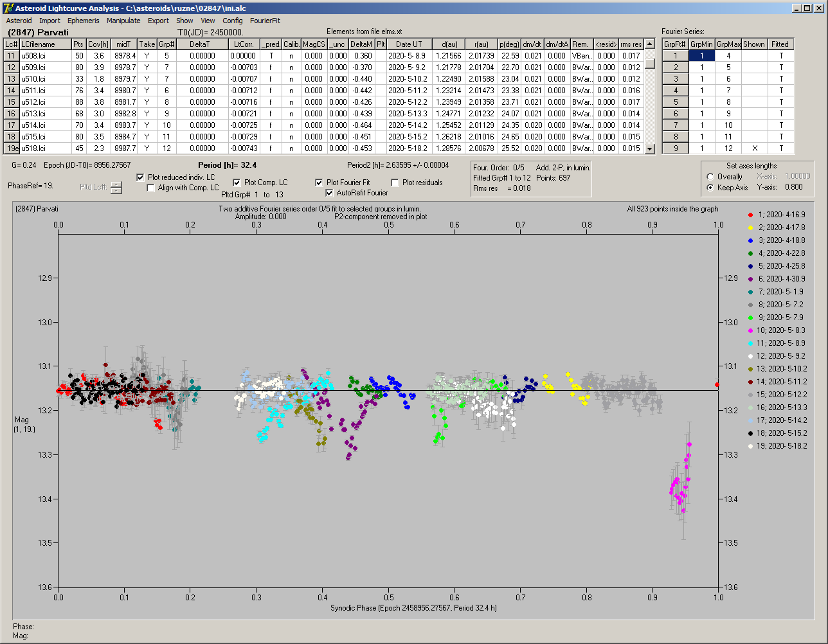Toggle Plot reduced indiv. LC checkbox

click(x=141, y=177)
